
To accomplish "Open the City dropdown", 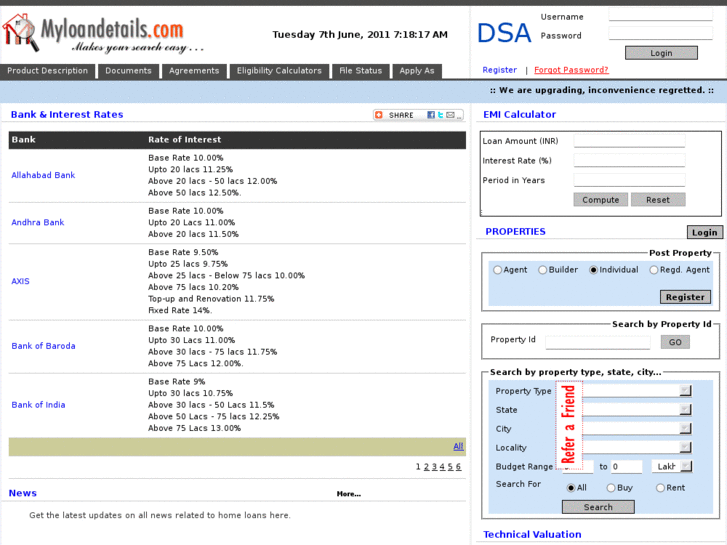I will coord(637,429).
